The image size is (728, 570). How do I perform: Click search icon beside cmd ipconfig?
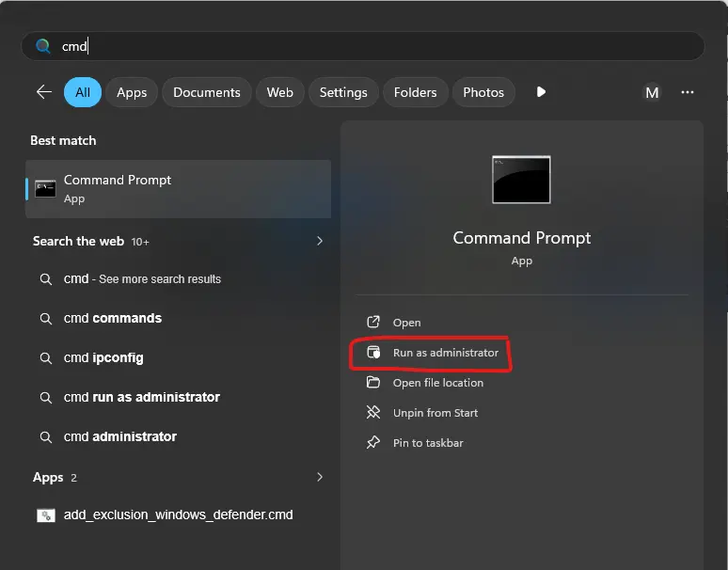[x=45, y=358]
